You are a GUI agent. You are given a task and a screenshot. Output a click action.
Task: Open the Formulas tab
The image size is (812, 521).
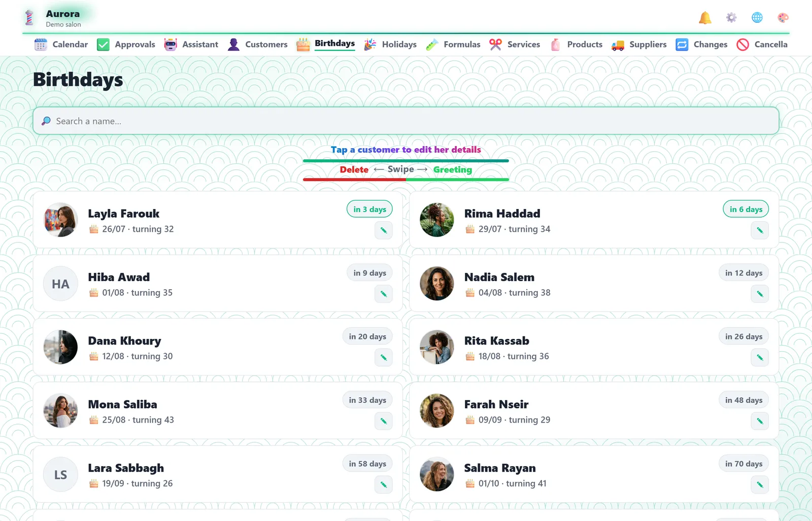453,45
